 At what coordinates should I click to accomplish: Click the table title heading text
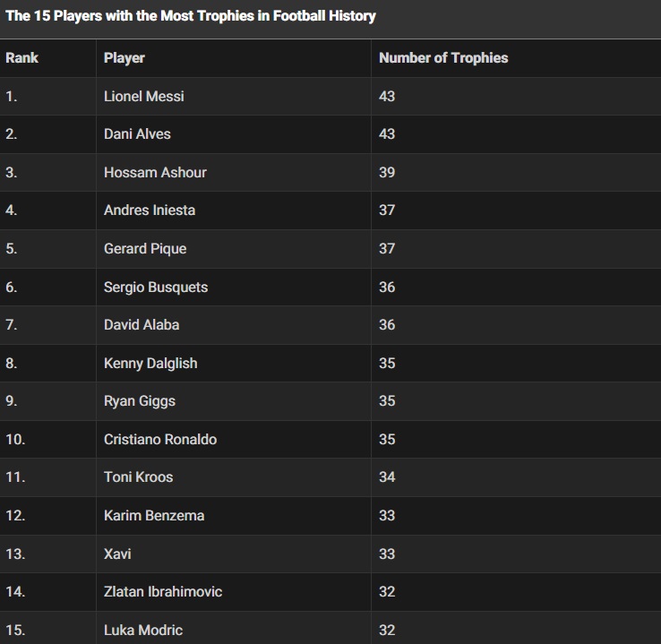click(x=191, y=16)
